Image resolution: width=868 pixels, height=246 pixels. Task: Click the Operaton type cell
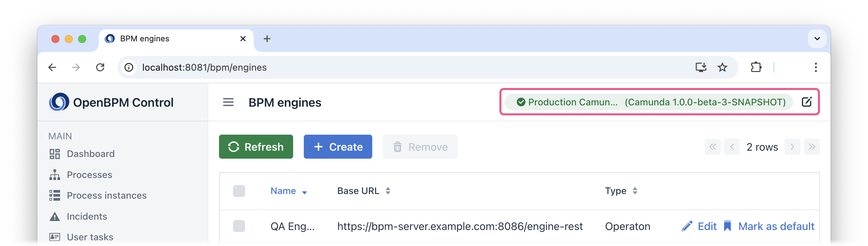coord(627,226)
